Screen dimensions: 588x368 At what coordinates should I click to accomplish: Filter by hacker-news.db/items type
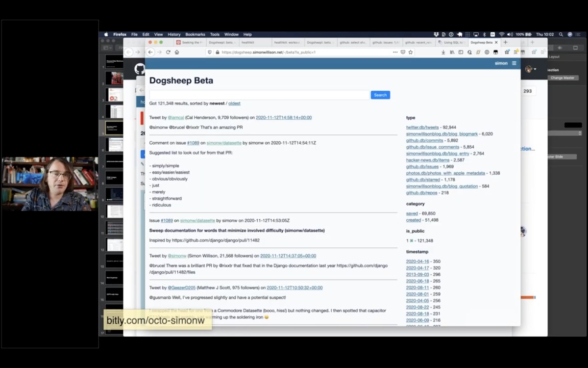428,160
